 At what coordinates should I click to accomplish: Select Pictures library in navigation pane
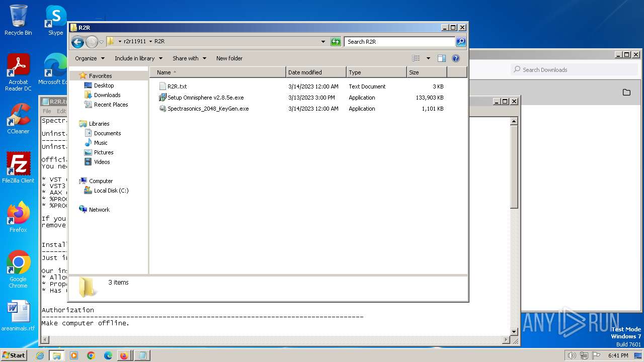click(x=104, y=152)
